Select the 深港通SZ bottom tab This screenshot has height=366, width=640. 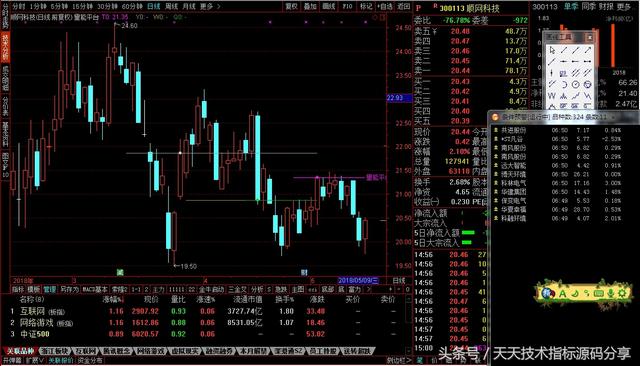pyautogui.click(x=289, y=351)
